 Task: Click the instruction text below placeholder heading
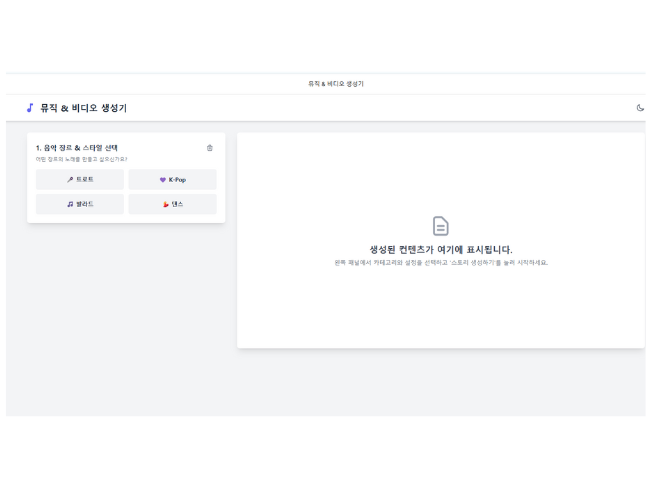440,263
